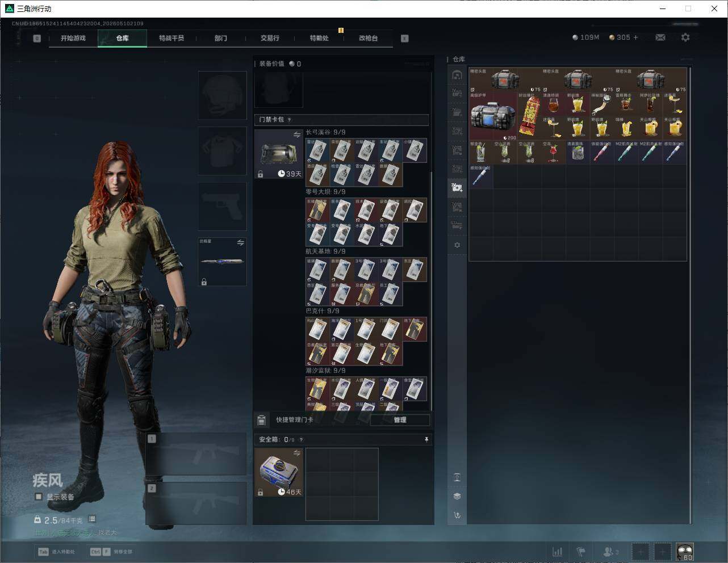Click the empty safe box storage grid
Image resolution: width=728 pixels, height=563 pixels.
(x=342, y=484)
